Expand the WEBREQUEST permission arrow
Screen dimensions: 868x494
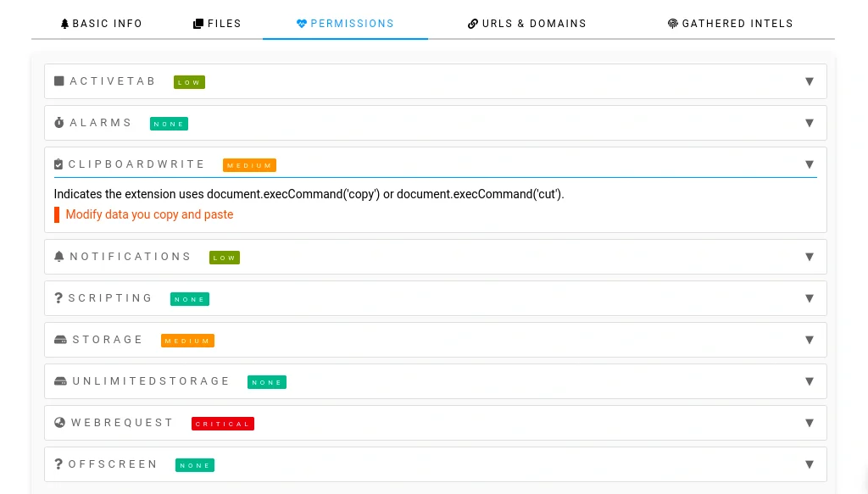[810, 423]
